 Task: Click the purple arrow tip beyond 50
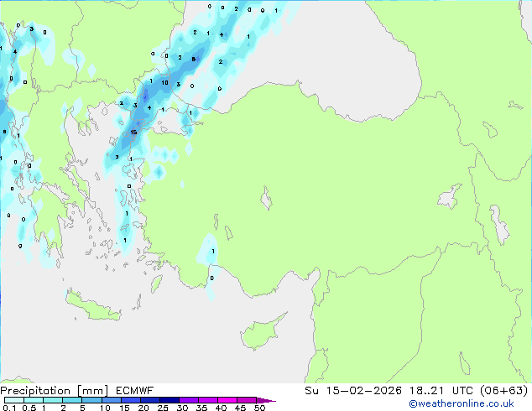click(266, 400)
